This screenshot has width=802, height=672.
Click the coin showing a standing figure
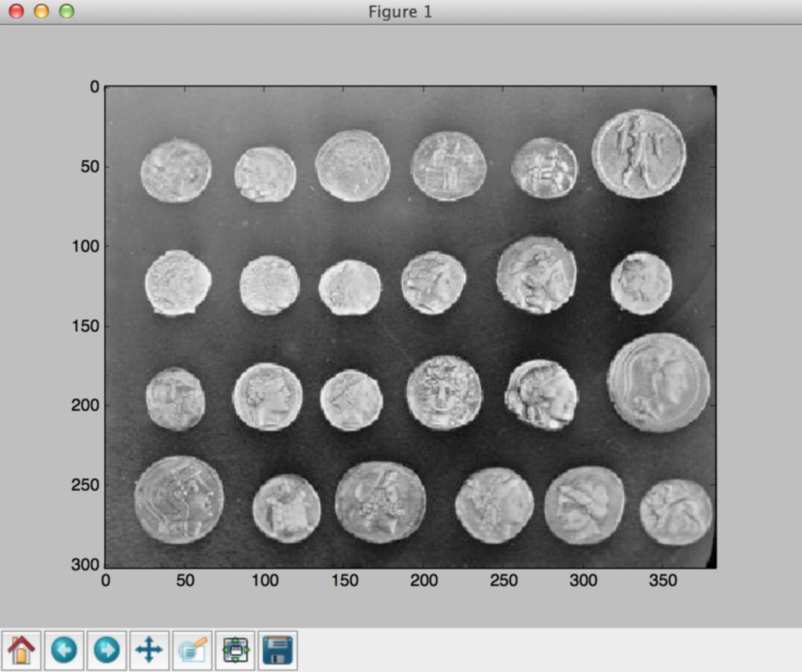click(639, 154)
